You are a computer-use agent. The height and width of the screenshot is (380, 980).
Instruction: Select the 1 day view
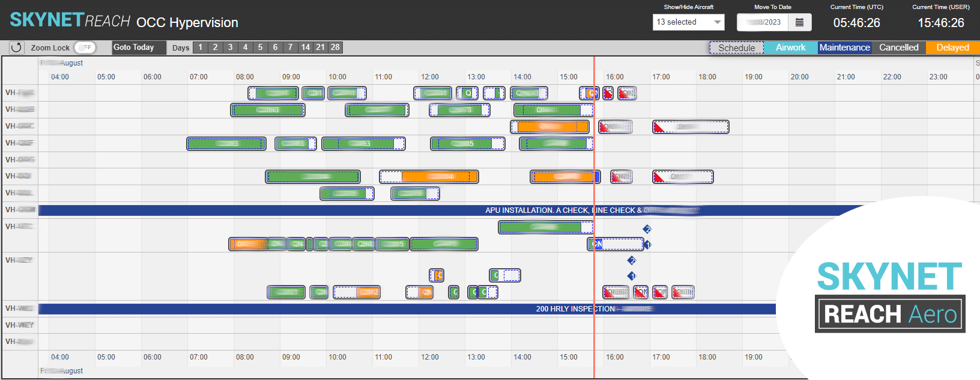(x=201, y=47)
